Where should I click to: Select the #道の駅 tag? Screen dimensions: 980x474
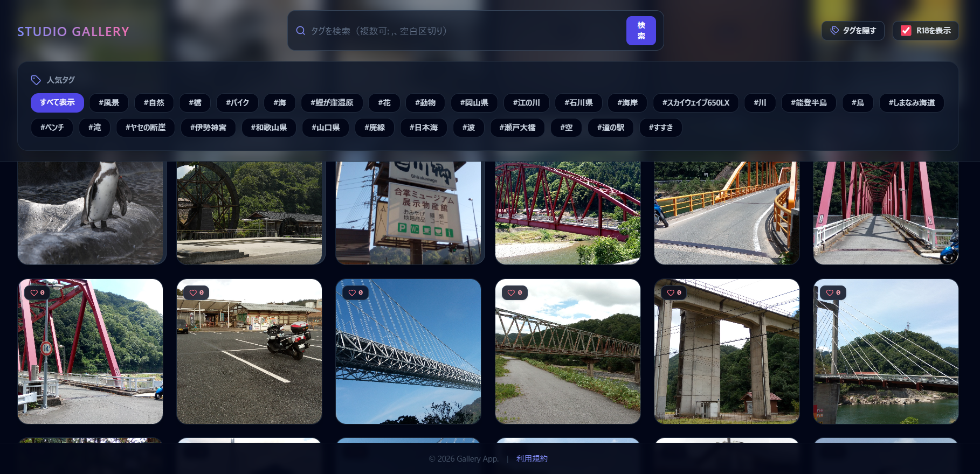[611, 127]
